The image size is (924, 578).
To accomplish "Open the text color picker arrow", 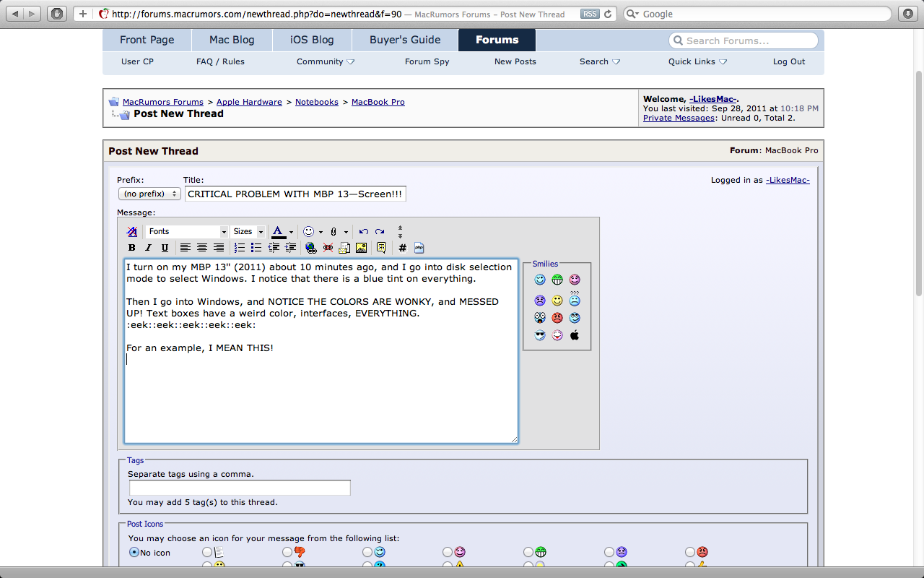I will pos(291,232).
